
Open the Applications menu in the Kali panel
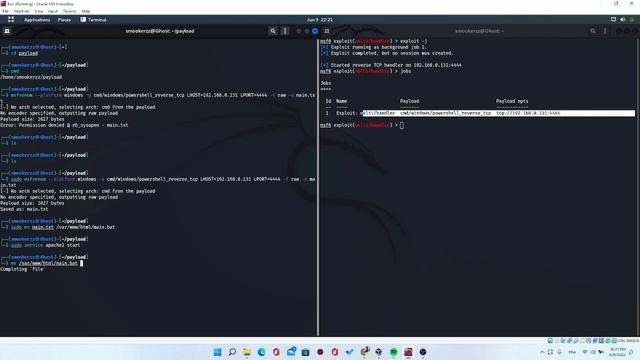pyautogui.click(x=37, y=20)
